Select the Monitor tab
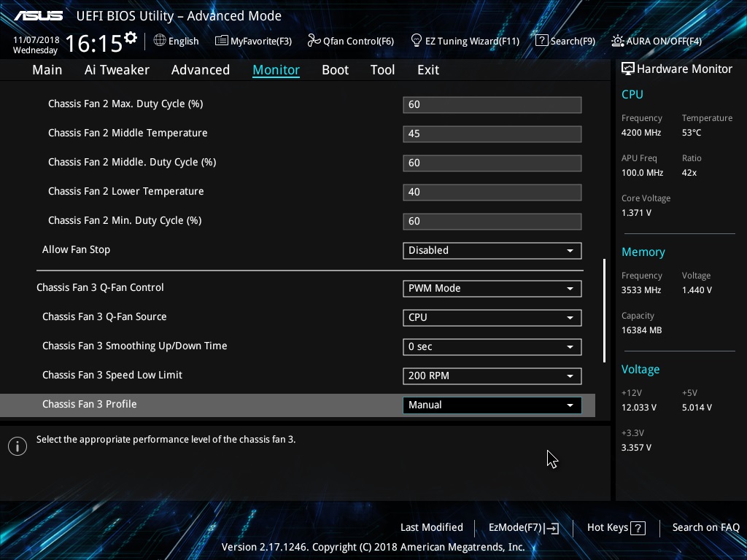This screenshot has height=560, width=747. [276, 70]
